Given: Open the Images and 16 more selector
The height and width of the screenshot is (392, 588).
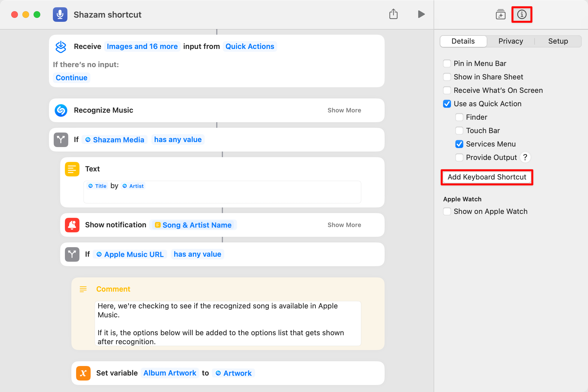Looking at the screenshot, I should click(142, 46).
